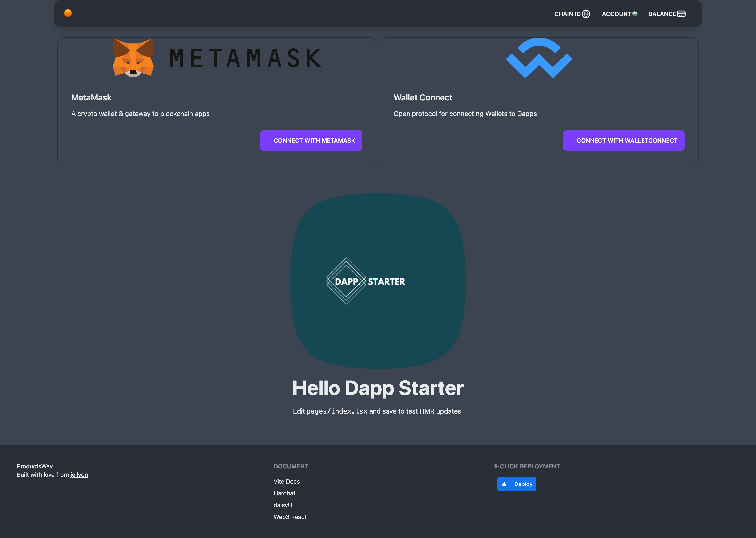756x538 pixels.
Task: Click the Deploy button text
Action: (x=523, y=484)
